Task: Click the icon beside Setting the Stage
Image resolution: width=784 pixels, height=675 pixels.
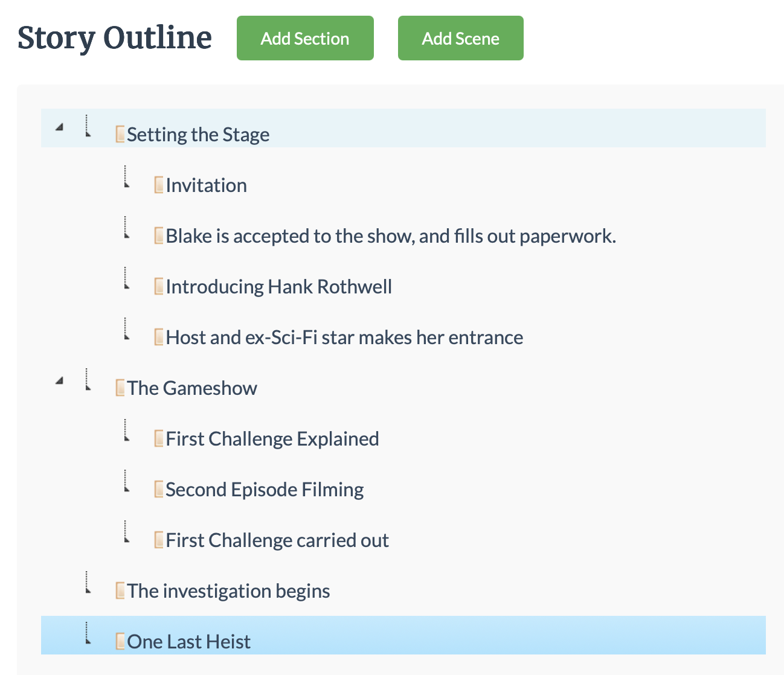Action: click(x=120, y=134)
